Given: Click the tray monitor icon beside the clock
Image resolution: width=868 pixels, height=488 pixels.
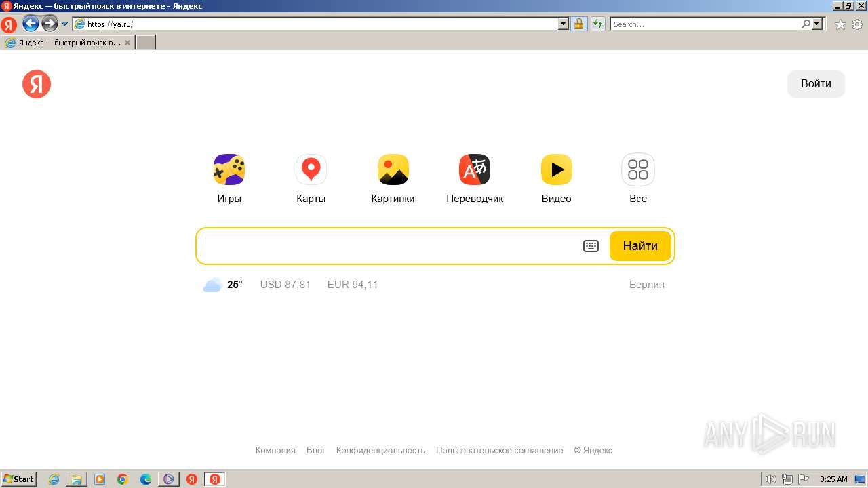Looking at the screenshot, I should tap(860, 479).
